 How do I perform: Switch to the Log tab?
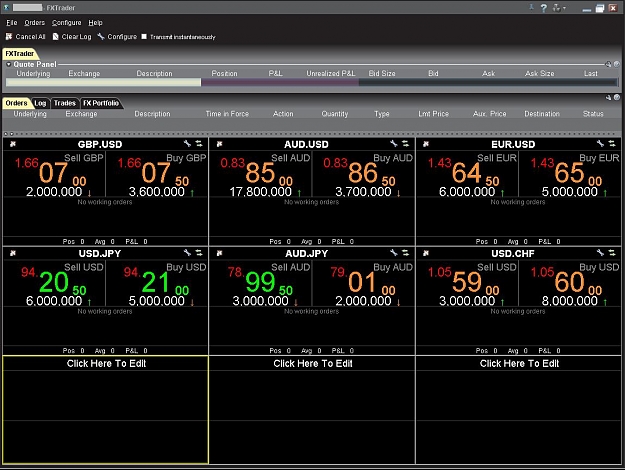(x=40, y=103)
